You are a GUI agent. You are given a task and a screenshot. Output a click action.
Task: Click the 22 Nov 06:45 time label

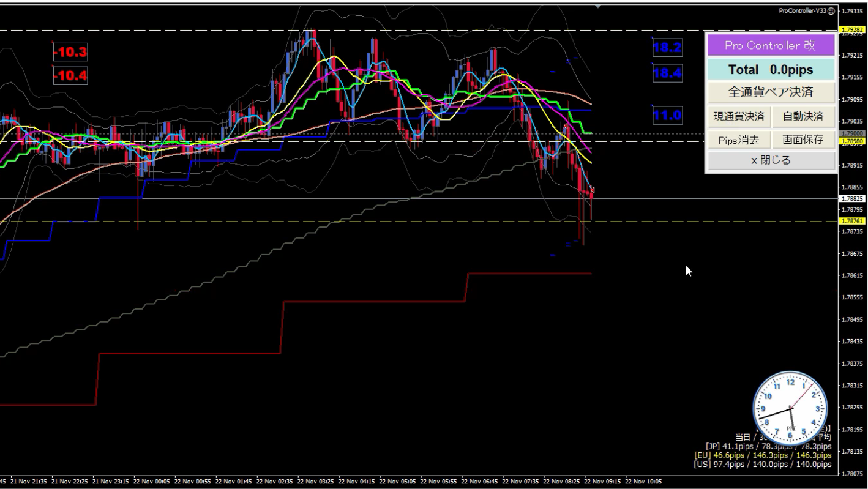(480, 482)
